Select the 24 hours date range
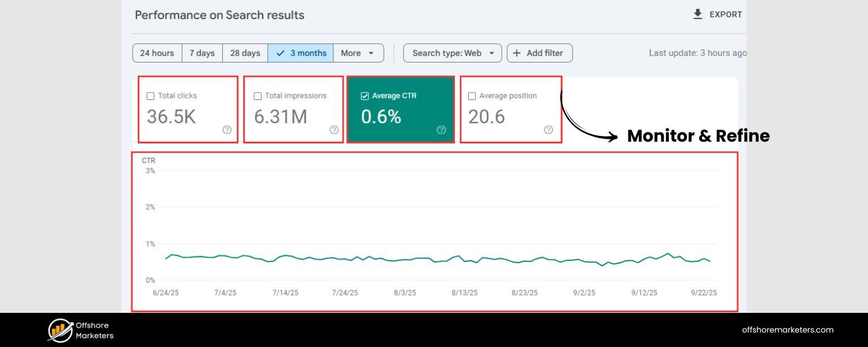The height and width of the screenshot is (347, 868). 157,53
